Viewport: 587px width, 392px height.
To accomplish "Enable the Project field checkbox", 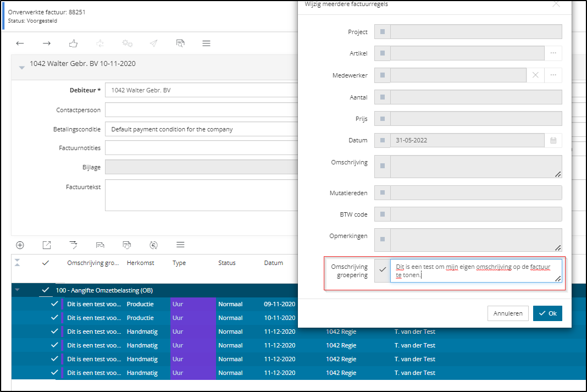I will [382, 32].
